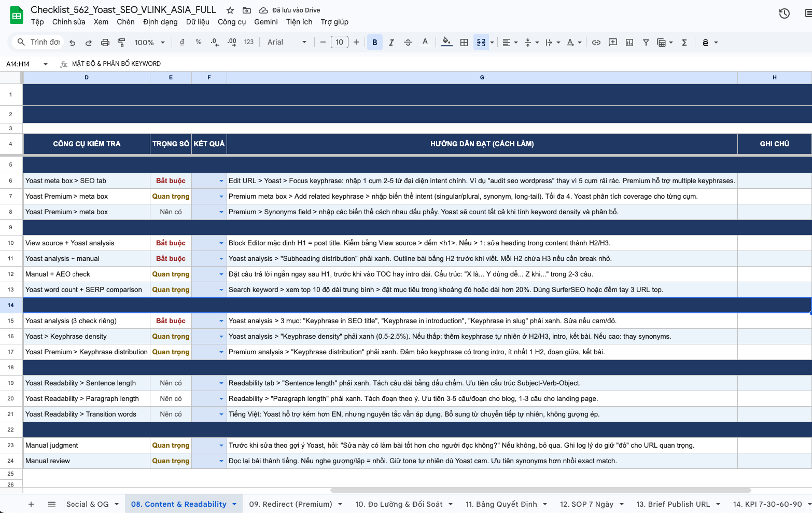Click the font size field showing 10
812x513 pixels.
click(340, 42)
